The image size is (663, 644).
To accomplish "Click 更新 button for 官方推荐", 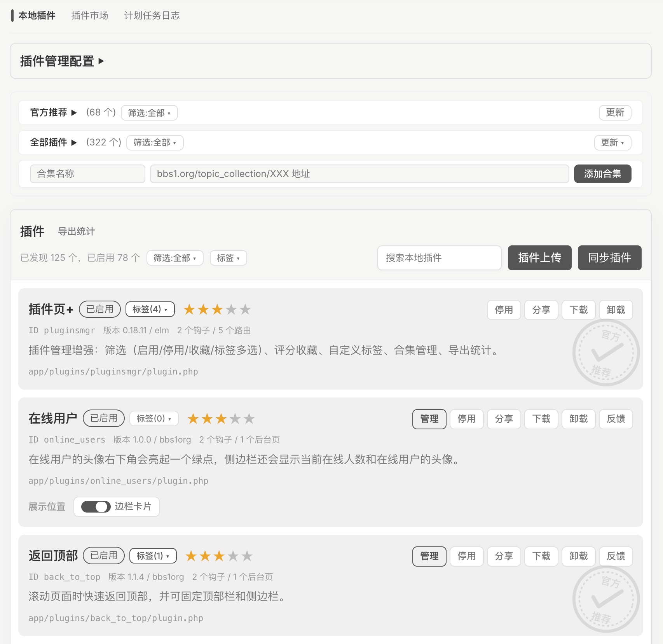I will pos(615,113).
